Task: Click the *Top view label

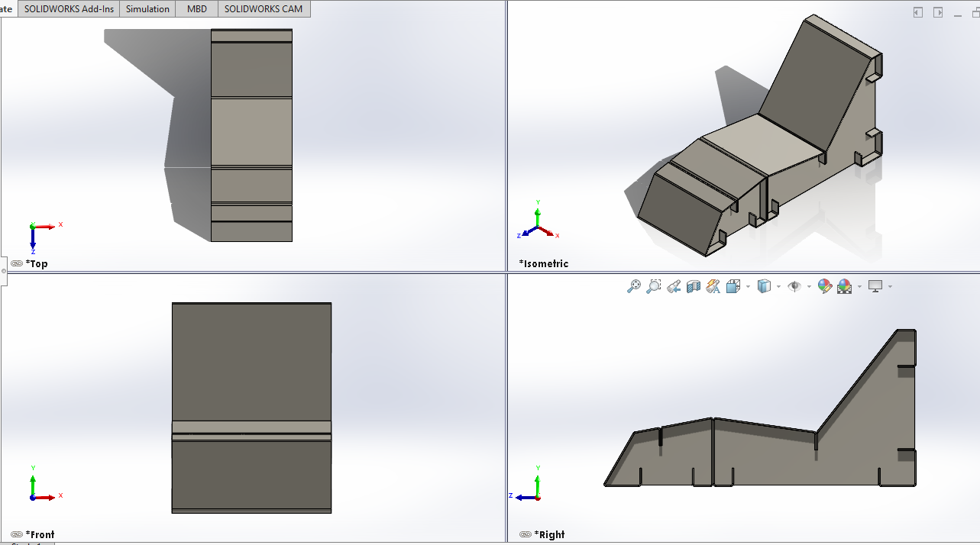Action: pos(37,263)
